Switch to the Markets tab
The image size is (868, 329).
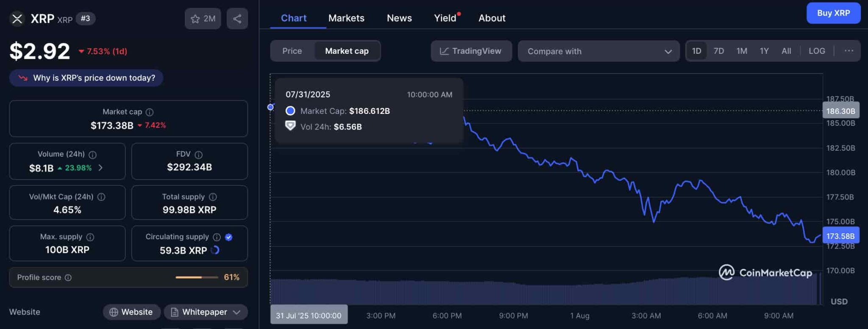346,18
